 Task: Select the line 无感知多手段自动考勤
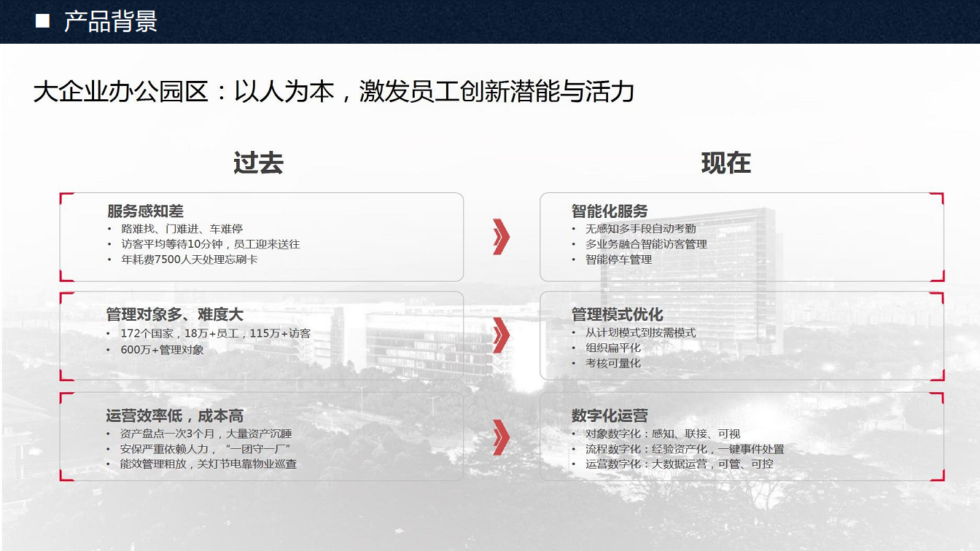[x=641, y=229]
